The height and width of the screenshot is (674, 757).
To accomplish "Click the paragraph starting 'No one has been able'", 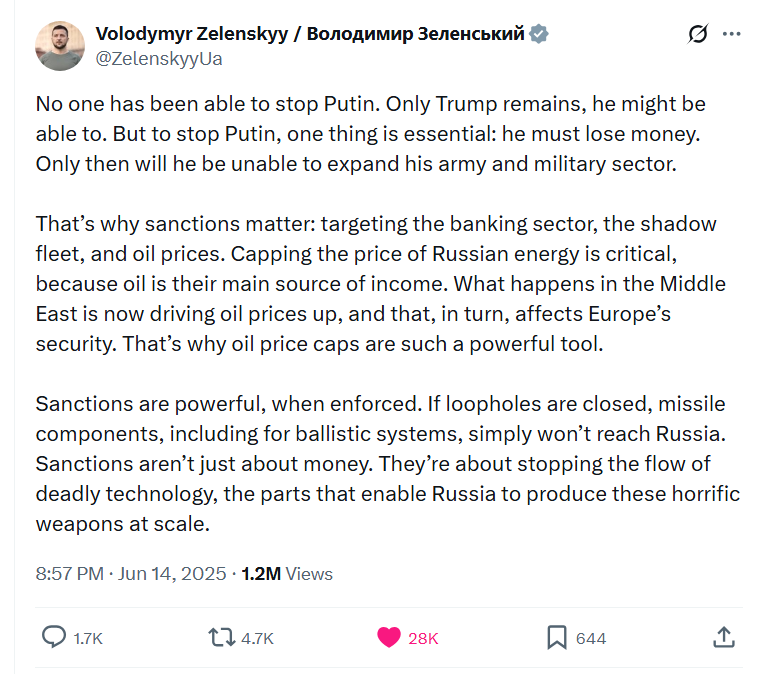I will [x=371, y=134].
